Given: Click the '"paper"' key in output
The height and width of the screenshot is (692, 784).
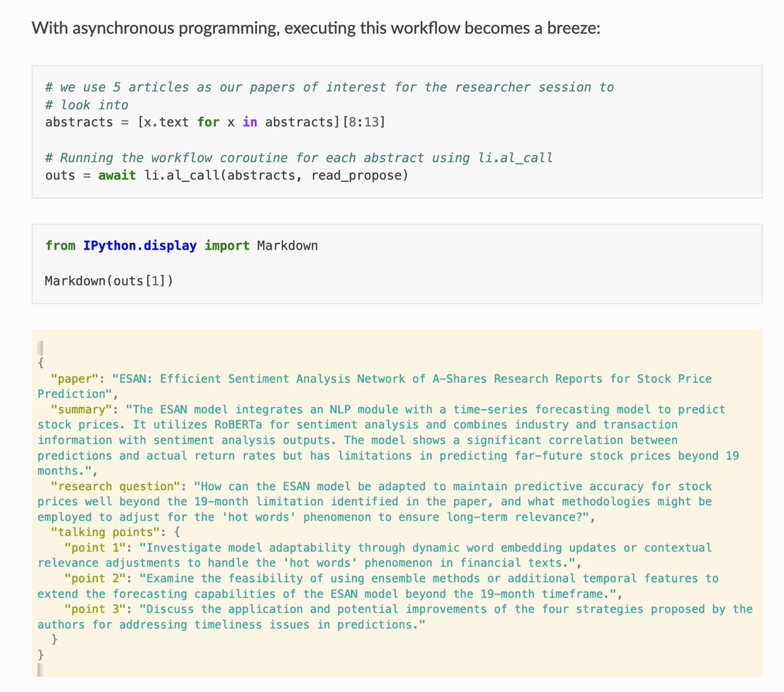Looking at the screenshot, I should click(x=74, y=379).
